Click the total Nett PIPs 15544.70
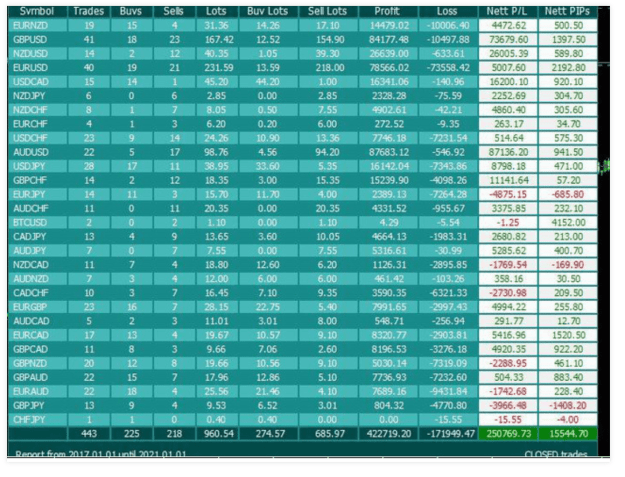The image size is (625, 477). [568, 434]
